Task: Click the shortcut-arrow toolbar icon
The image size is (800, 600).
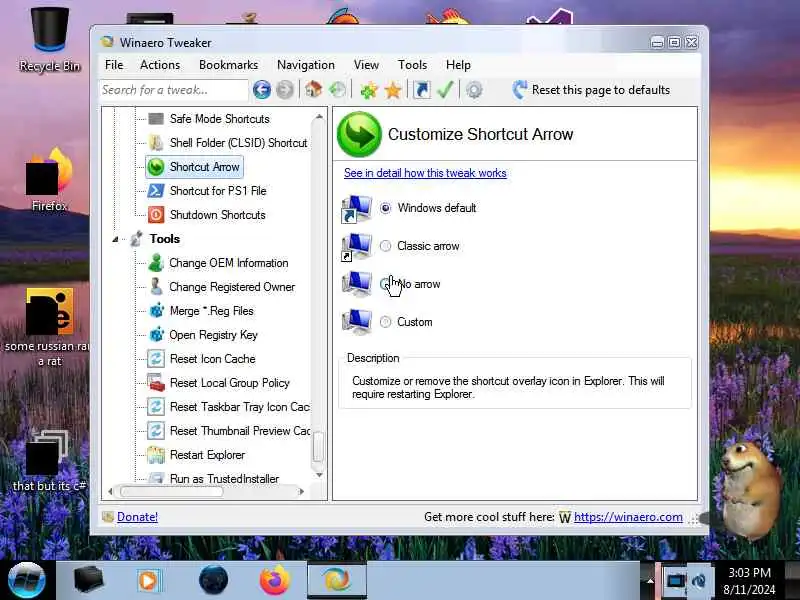Action: point(421,90)
